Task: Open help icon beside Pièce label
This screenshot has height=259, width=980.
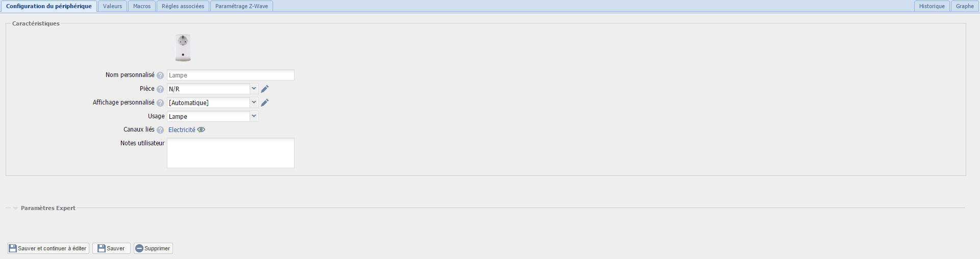Action: [x=160, y=89]
